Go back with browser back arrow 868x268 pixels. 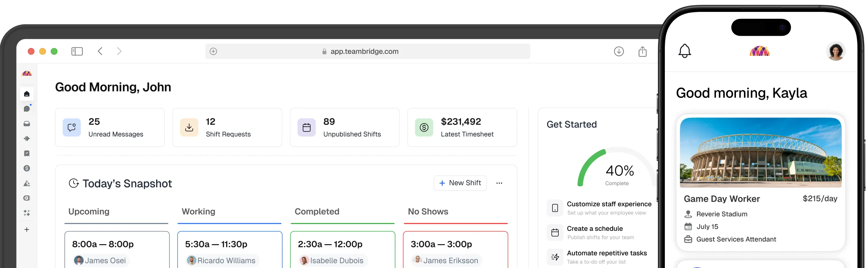100,51
